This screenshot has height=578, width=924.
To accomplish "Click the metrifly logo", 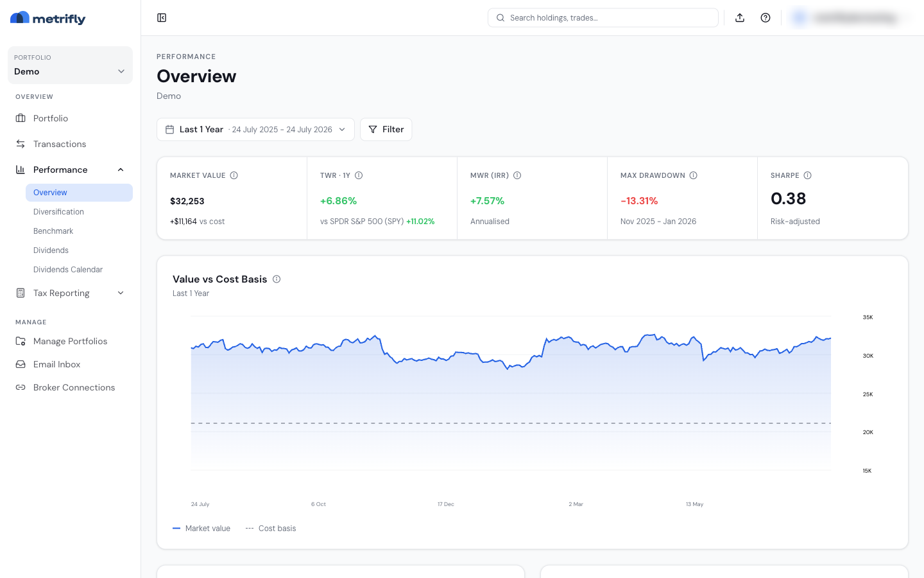I will point(48,19).
